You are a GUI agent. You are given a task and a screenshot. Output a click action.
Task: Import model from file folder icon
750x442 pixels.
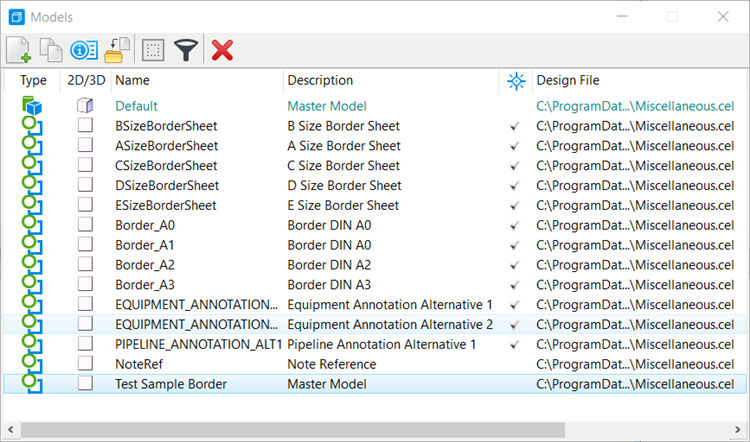click(x=117, y=50)
